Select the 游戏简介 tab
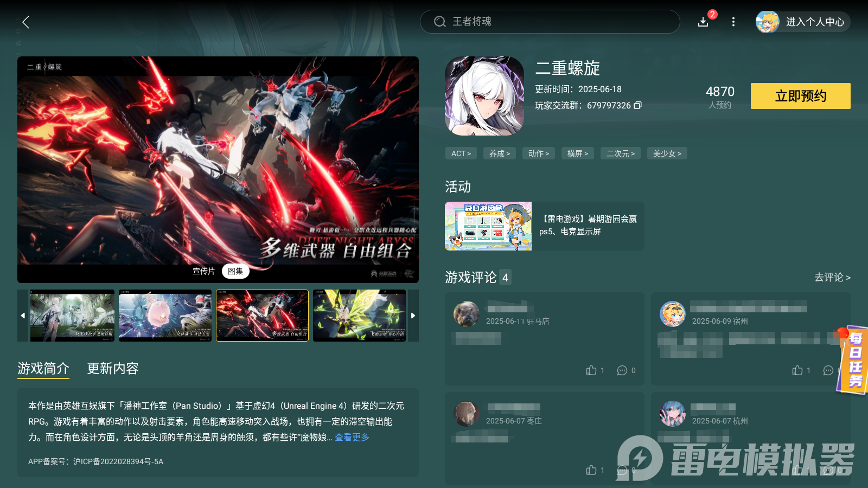 click(43, 369)
